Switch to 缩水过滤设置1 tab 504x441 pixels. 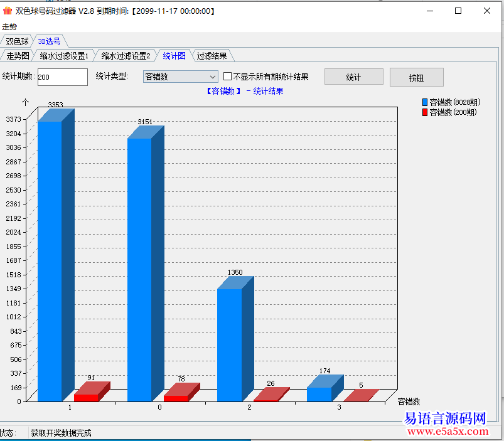coord(64,56)
